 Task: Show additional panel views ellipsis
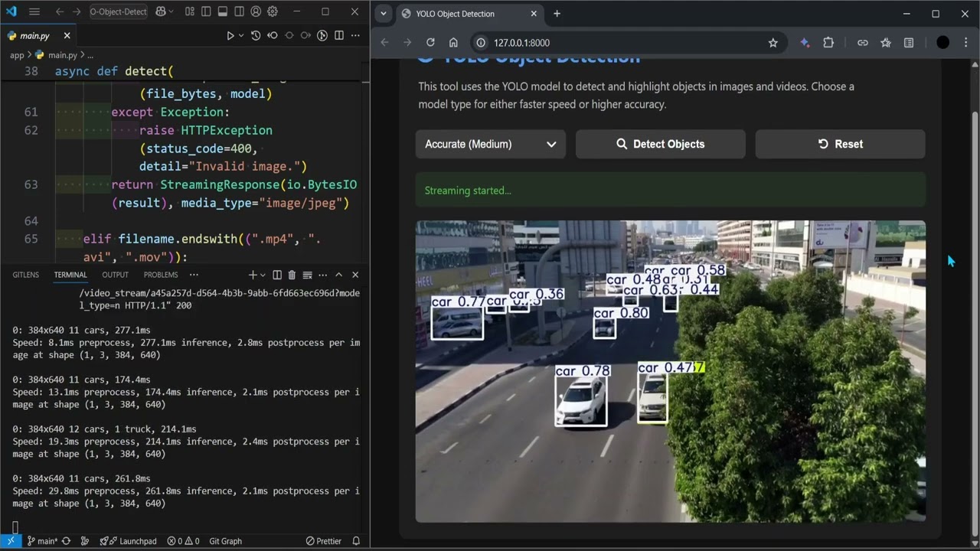pos(194,275)
